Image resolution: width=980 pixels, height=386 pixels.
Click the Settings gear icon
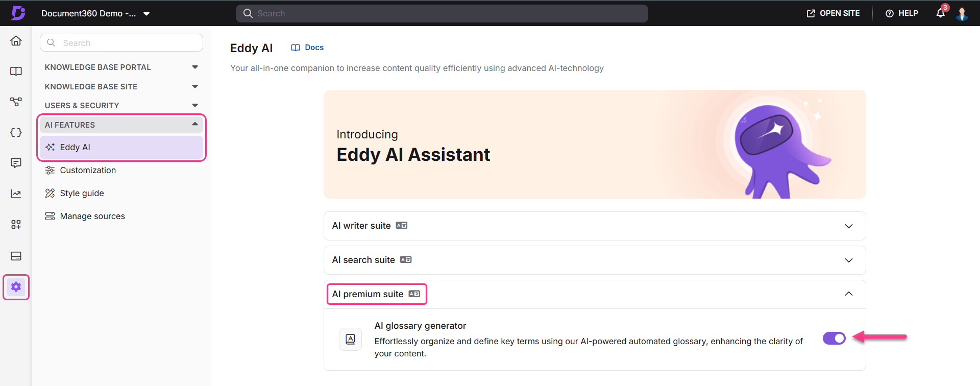click(x=16, y=287)
